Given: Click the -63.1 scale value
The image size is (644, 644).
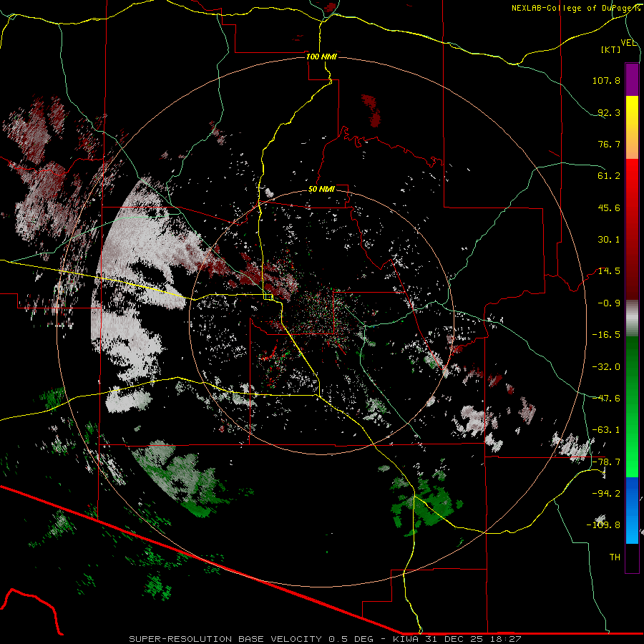Looking at the screenshot, I should [x=606, y=430].
